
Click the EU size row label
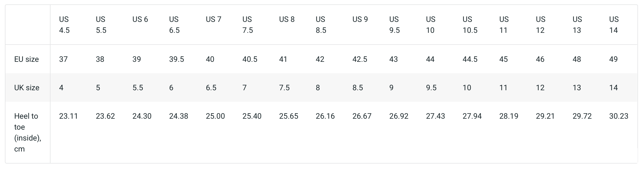(26, 59)
